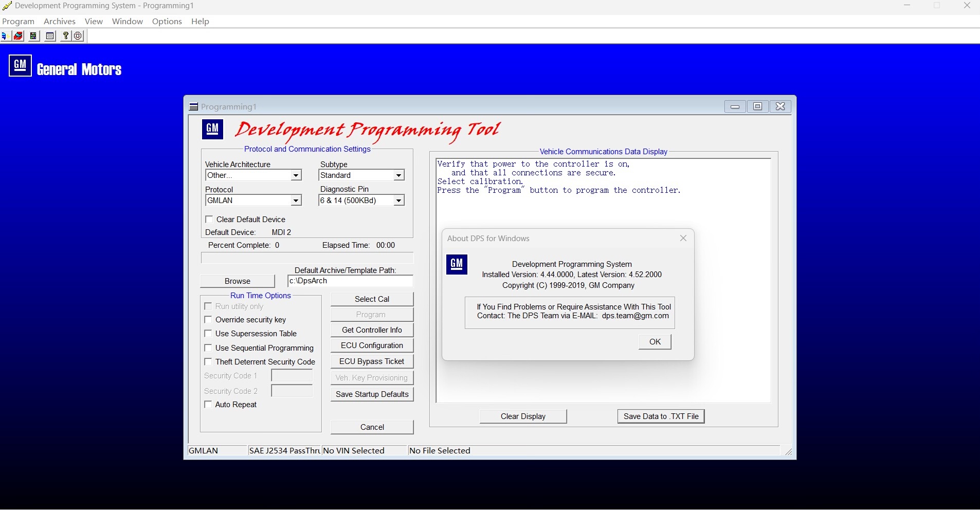The width and height of the screenshot is (980, 510).
Task: Expand the Vehicle Architecture dropdown
Action: coord(296,176)
